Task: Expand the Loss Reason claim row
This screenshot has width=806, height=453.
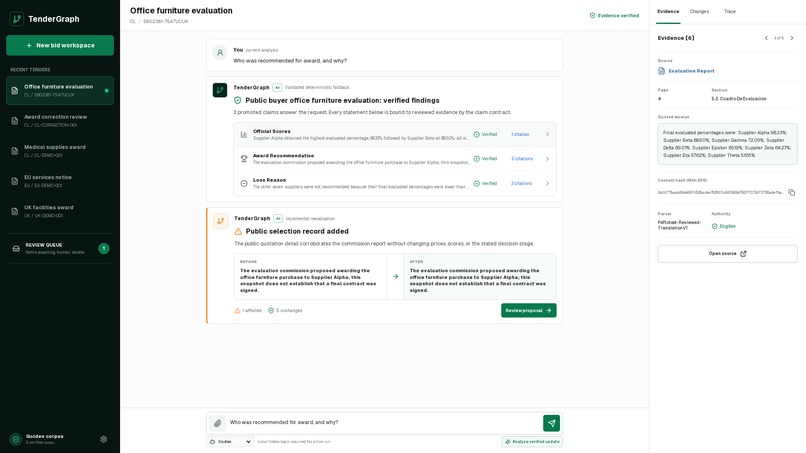Action: [x=395, y=184]
